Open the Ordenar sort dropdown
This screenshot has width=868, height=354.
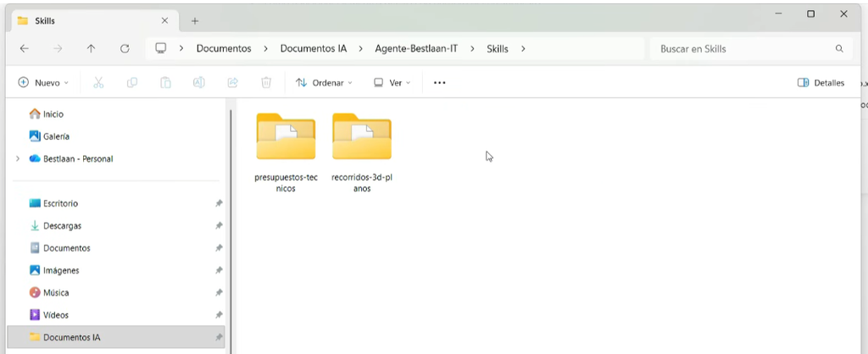pos(324,82)
